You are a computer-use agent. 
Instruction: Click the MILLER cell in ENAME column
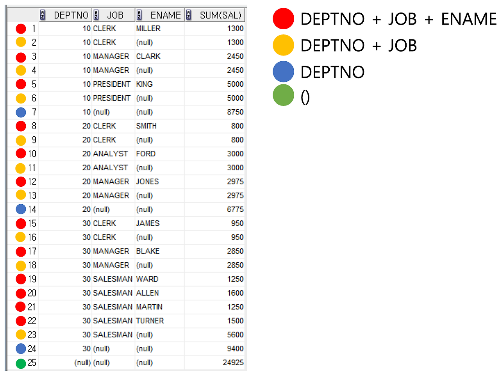point(148,29)
